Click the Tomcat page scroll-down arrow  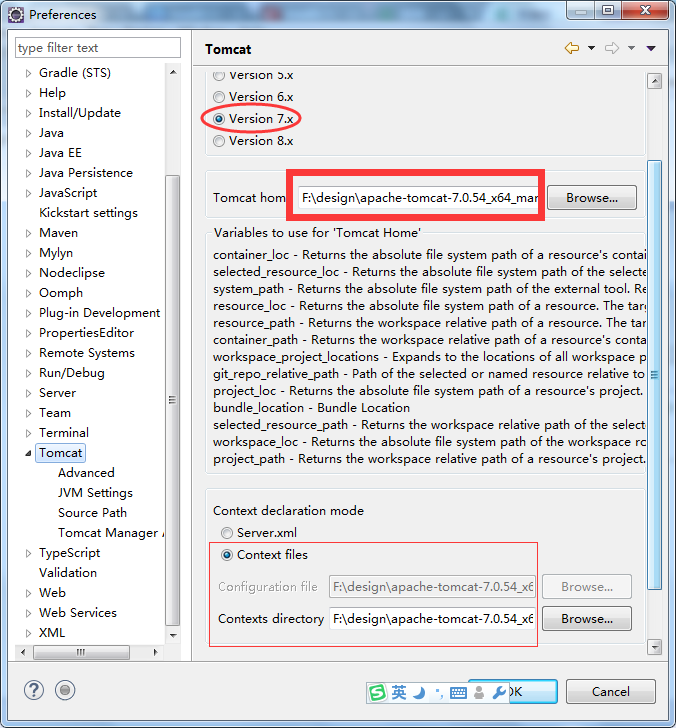point(654,647)
